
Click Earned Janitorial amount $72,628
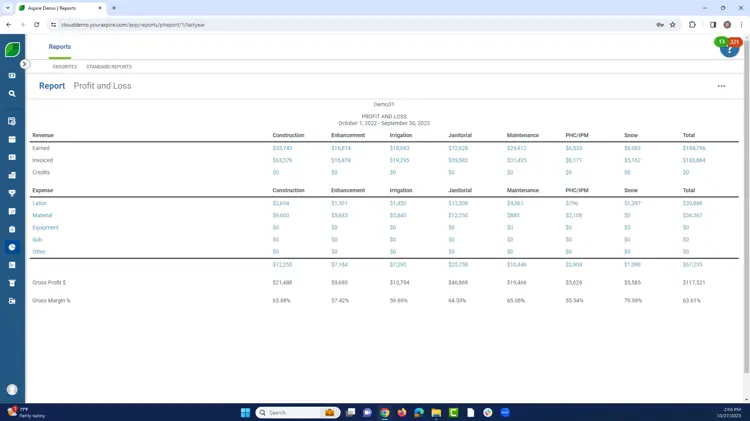[x=458, y=148]
